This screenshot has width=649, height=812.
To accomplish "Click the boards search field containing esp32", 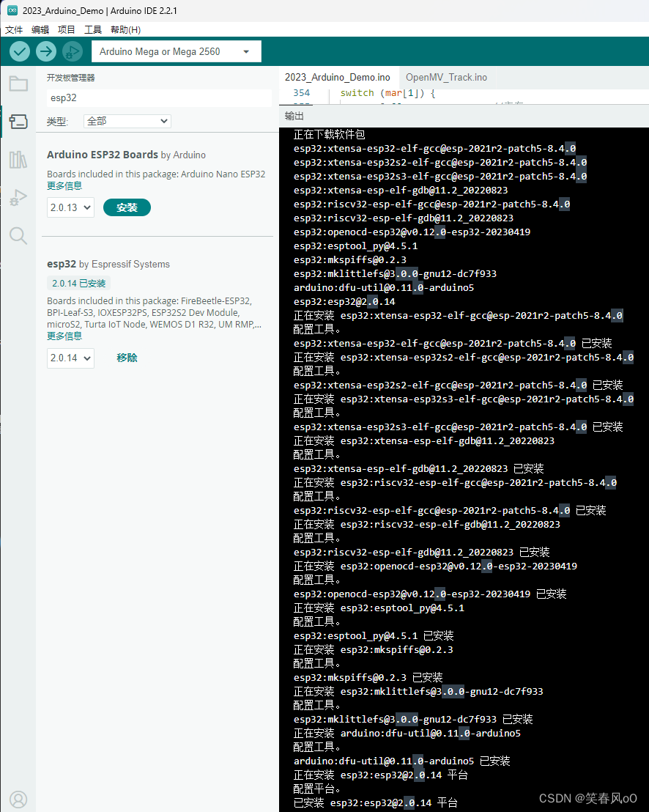I will tap(159, 98).
